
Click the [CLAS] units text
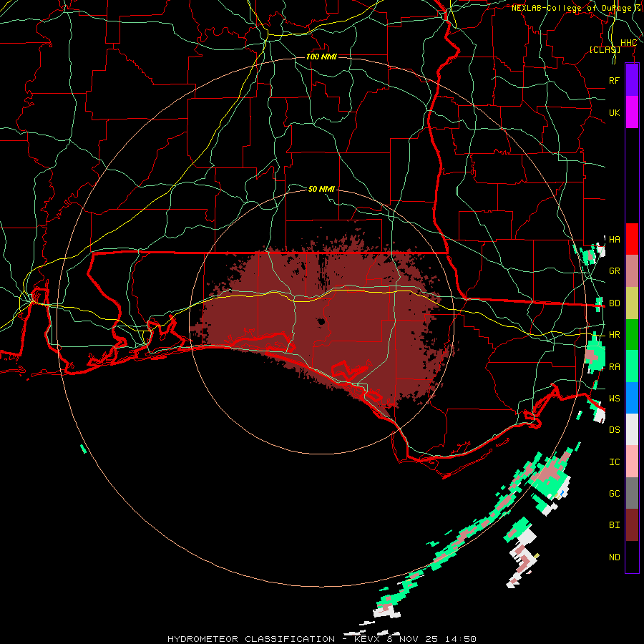pos(605,49)
